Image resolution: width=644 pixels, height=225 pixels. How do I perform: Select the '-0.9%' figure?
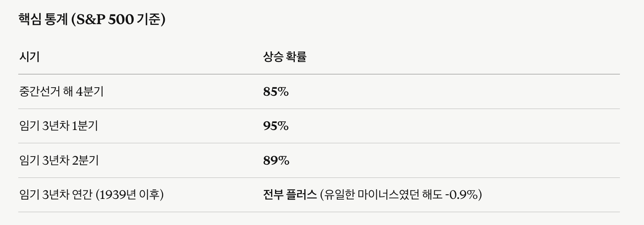click(x=462, y=195)
